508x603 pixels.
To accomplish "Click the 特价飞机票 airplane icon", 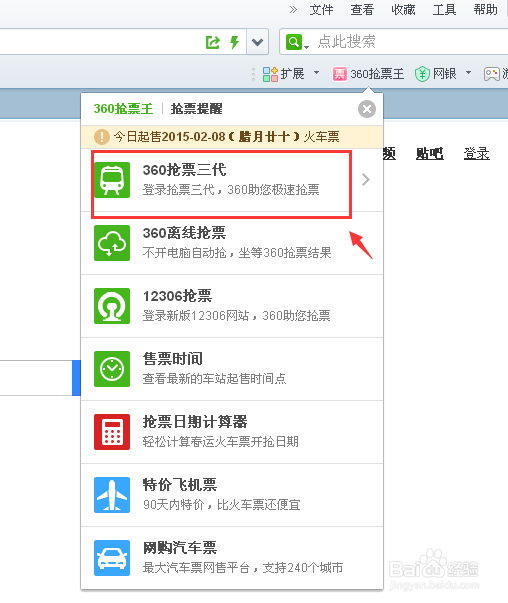I will pos(112,495).
